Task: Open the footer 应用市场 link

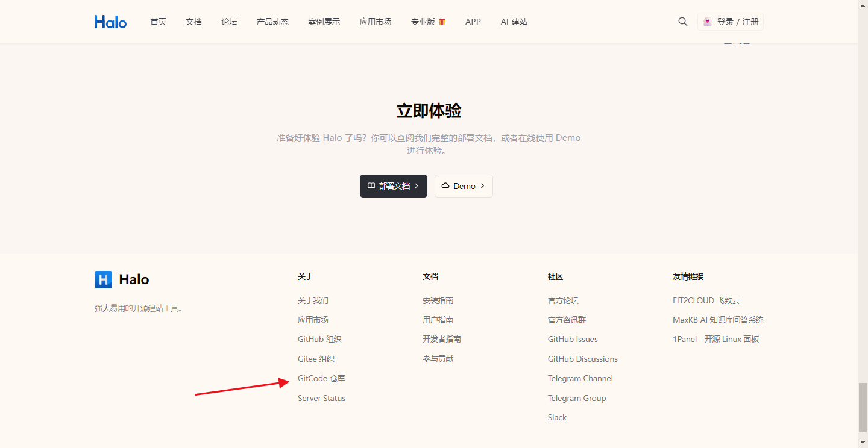Action: [313, 320]
